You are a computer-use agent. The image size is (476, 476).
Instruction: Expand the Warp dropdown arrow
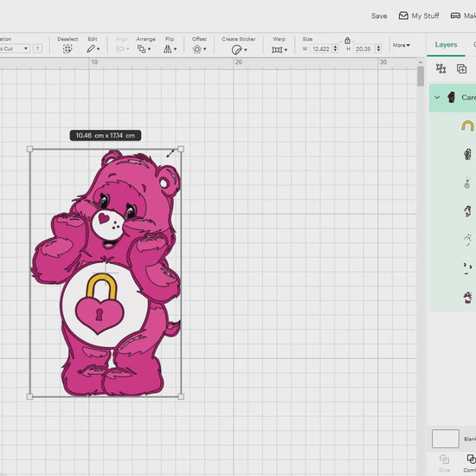286,50
